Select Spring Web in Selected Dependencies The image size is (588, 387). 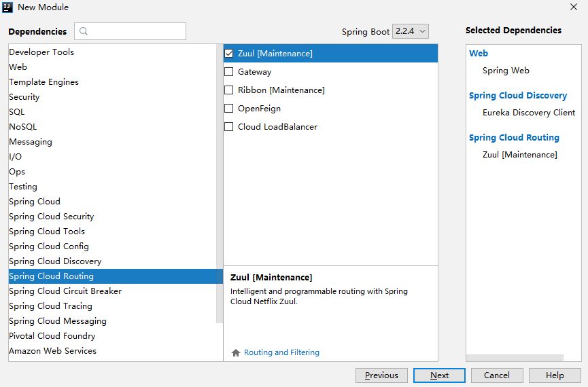point(506,71)
